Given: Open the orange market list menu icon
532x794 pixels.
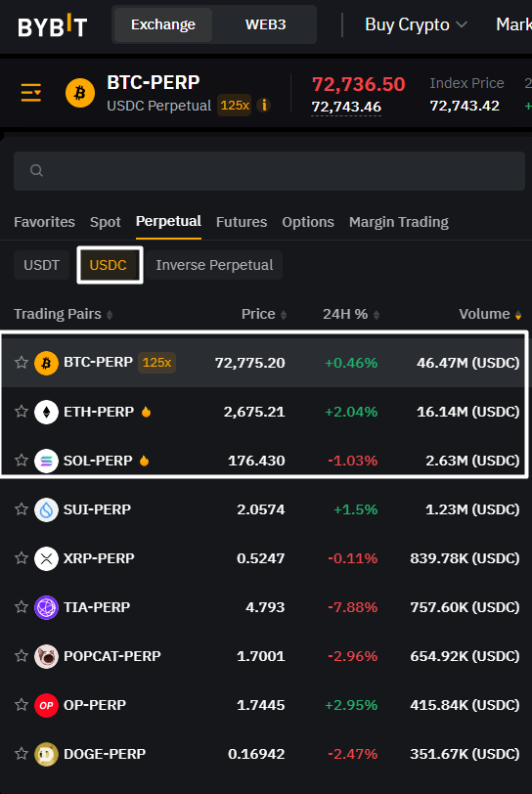Looking at the screenshot, I should 31,93.
